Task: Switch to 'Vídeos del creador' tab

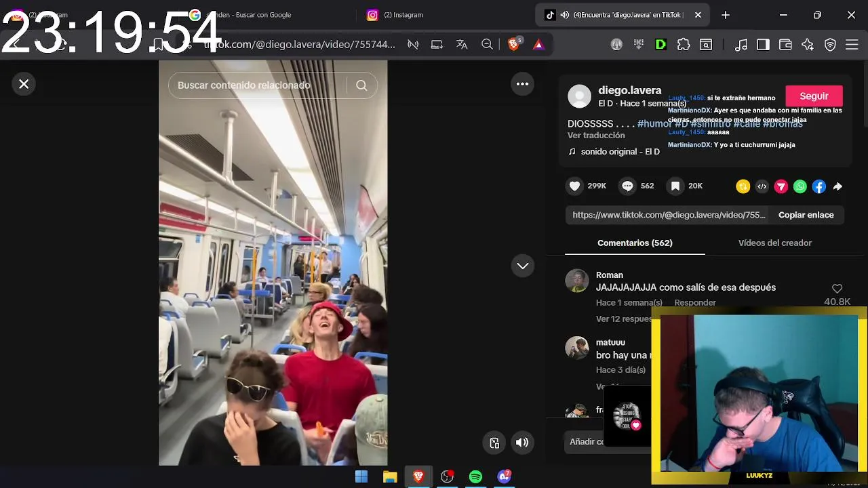Action: (775, 243)
